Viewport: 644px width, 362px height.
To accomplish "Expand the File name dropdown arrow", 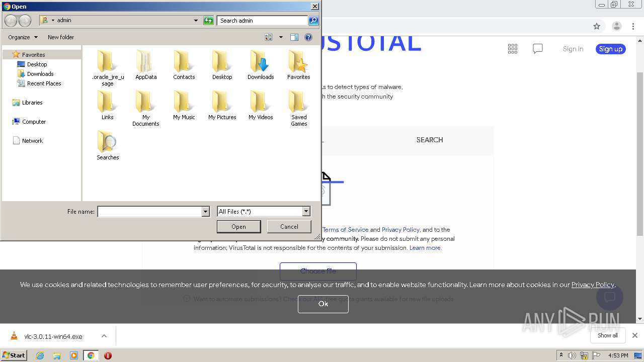I will 205,212.
